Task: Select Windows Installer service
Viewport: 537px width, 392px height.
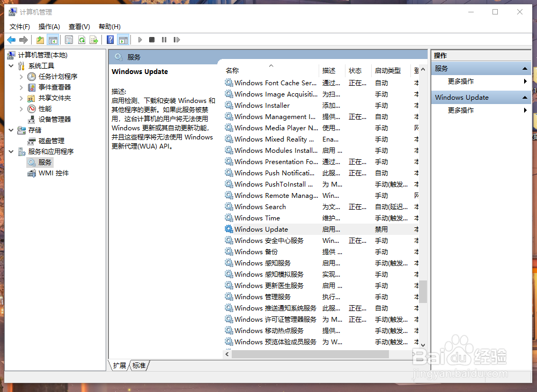Action: [321, 106]
